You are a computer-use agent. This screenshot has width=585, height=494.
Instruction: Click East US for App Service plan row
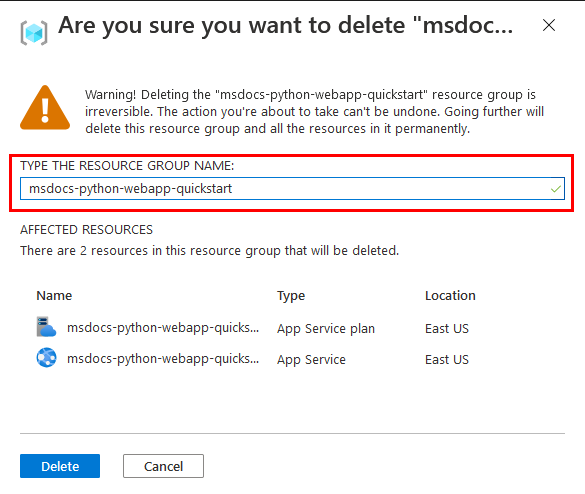click(447, 328)
